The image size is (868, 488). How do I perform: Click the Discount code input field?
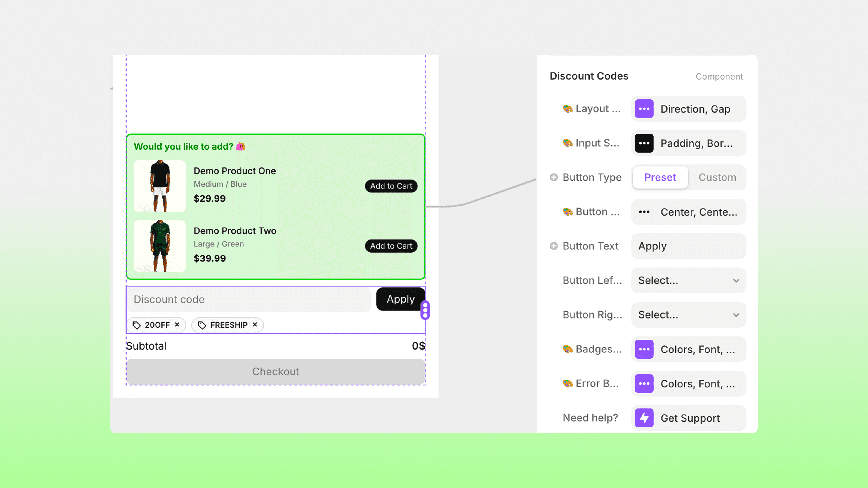point(249,299)
